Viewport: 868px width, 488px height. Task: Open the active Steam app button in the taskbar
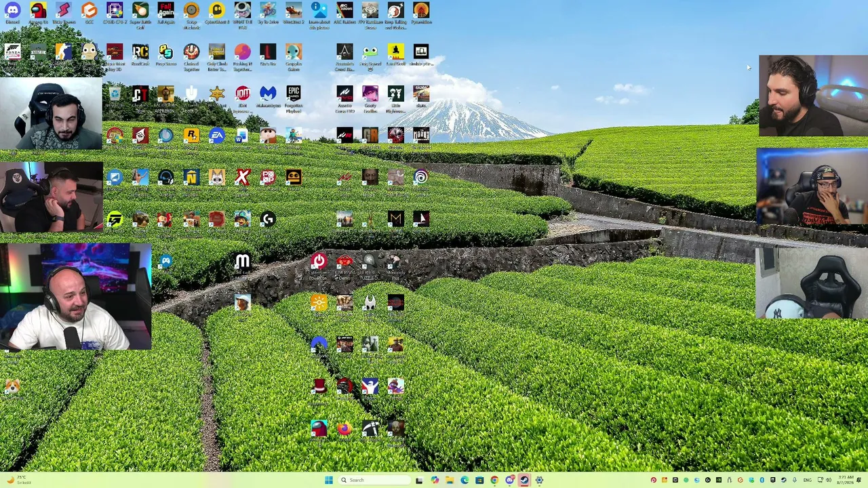tap(524, 480)
